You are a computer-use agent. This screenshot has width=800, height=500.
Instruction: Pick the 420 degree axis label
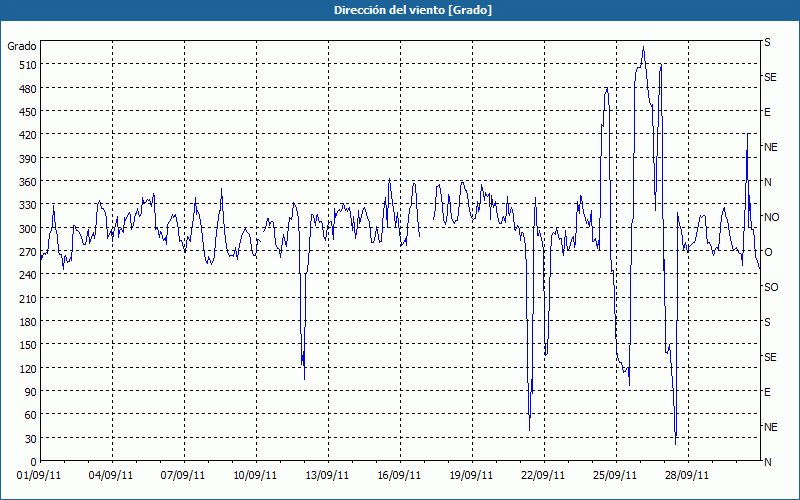[27, 135]
